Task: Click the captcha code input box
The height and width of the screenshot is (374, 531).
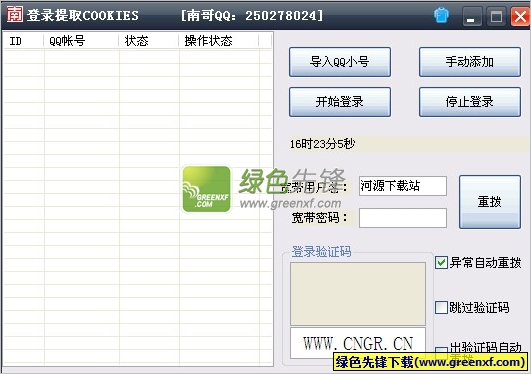Action: [358, 343]
